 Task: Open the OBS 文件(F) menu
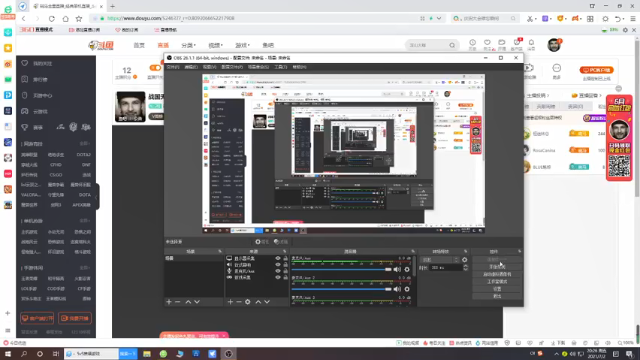tap(173, 67)
